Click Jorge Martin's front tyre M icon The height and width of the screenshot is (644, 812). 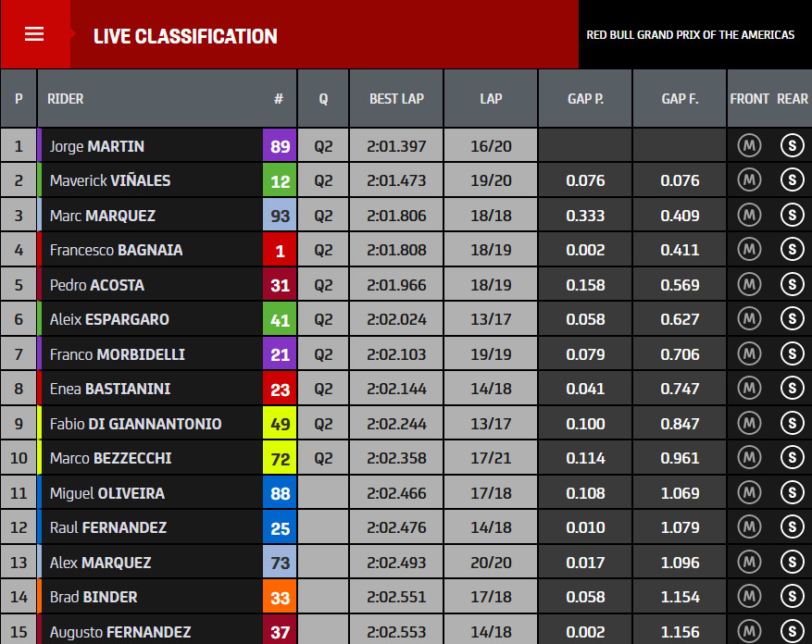pyautogui.click(x=749, y=145)
